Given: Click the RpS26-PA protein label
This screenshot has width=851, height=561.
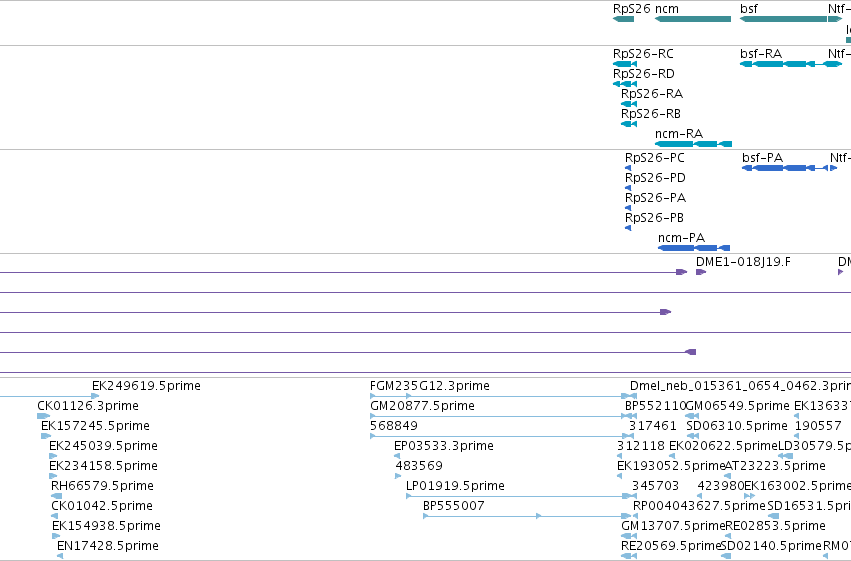Looking at the screenshot, I should point(655,198).
